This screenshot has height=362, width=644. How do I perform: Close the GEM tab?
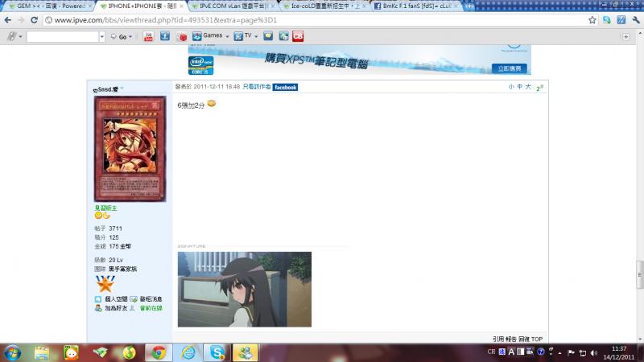coord(90,6)
